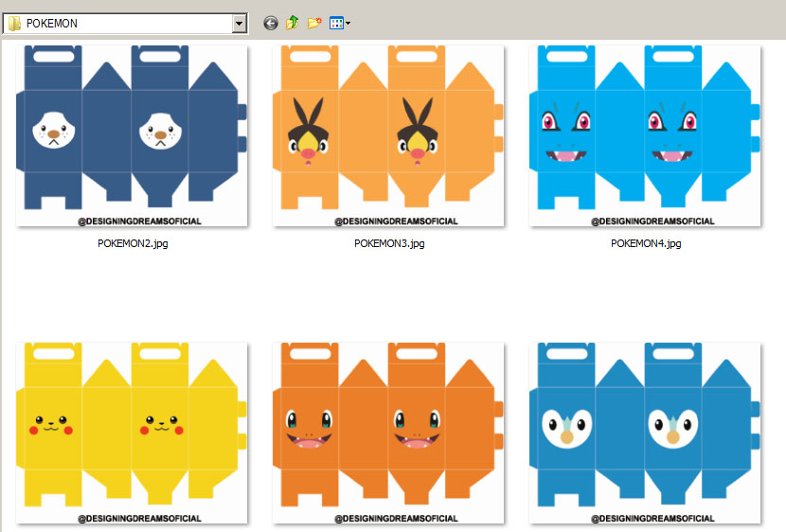The width and height of the screenshot is (786, 532).
Task: Select the yellow Pikachu box thumbnail
Action: click(132, 433)
